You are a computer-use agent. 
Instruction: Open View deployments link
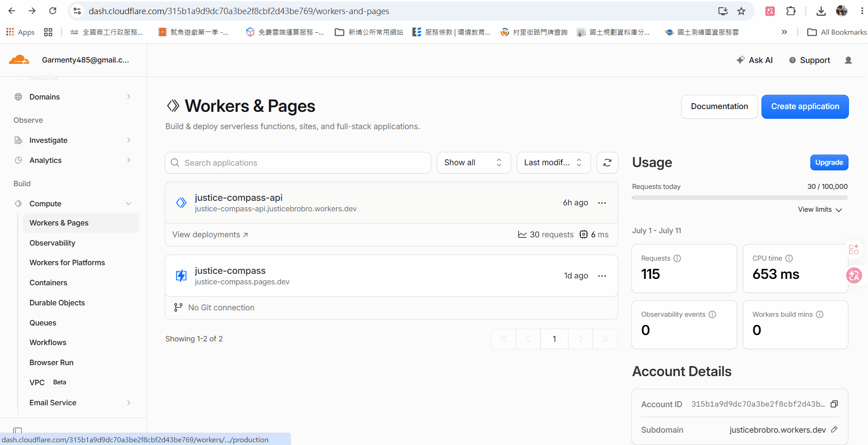coord(210,235)
